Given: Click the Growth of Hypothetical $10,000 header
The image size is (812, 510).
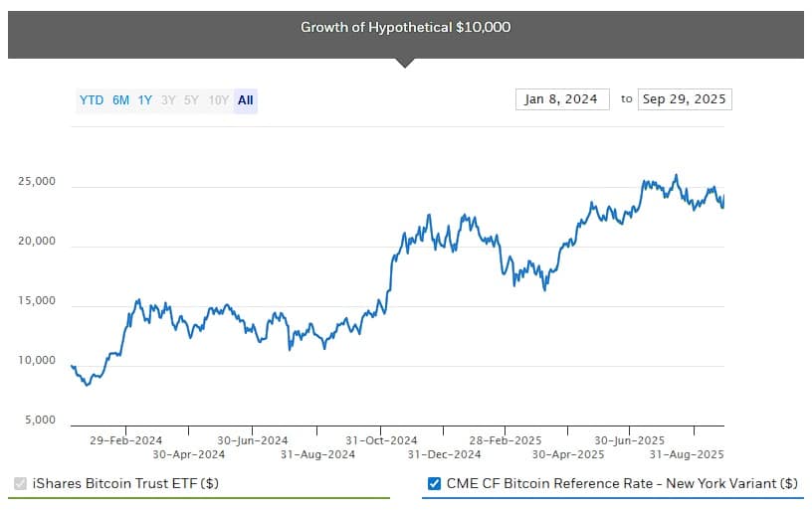Looking at the screenshot, I should coord(405,27).
